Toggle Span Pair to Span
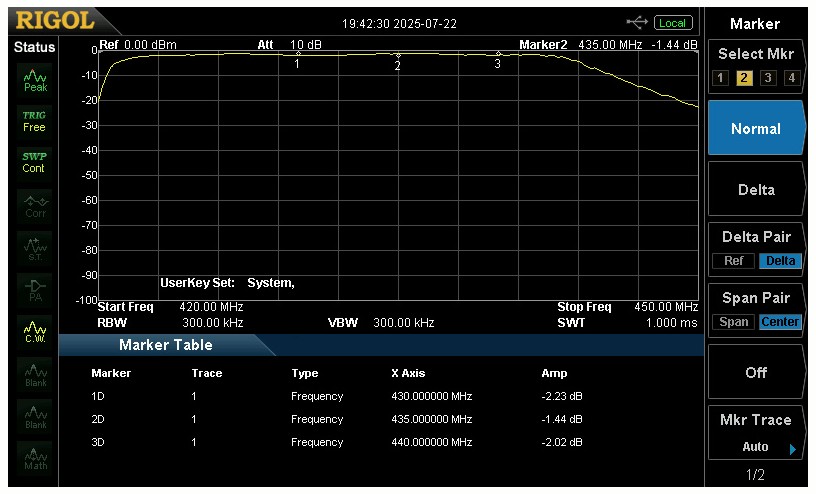This screenshot has width=816, height=494. coord(734,322)
